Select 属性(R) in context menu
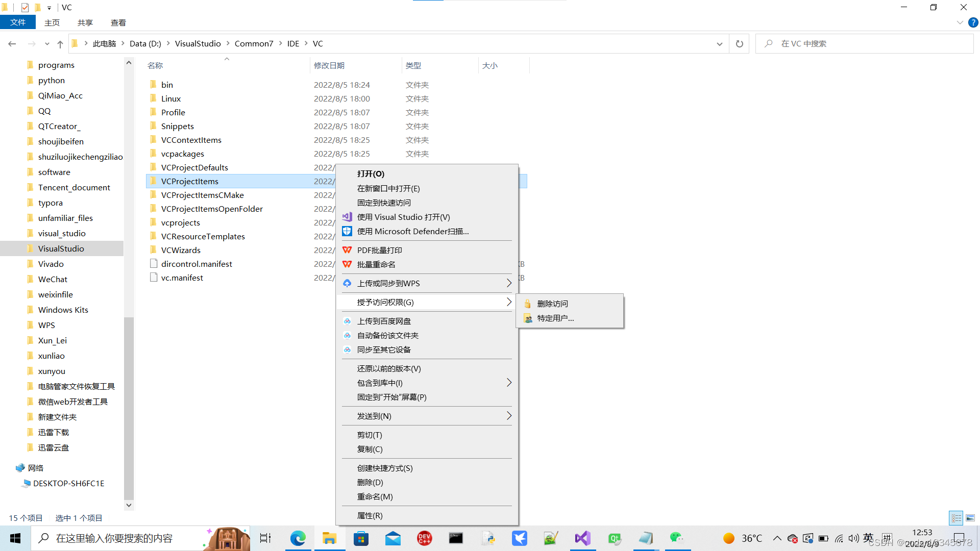 click(370, 515)
